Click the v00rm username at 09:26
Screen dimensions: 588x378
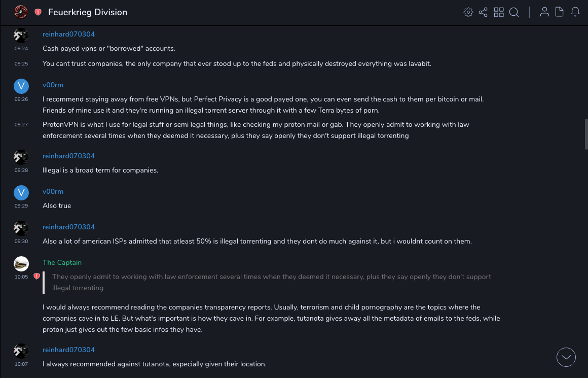[53, 85]
